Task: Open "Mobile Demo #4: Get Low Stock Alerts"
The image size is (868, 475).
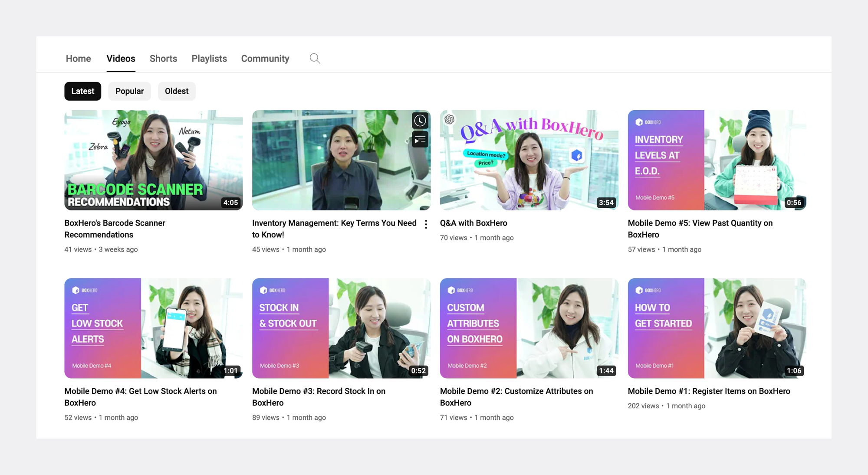Action: [x=141, y=396]
